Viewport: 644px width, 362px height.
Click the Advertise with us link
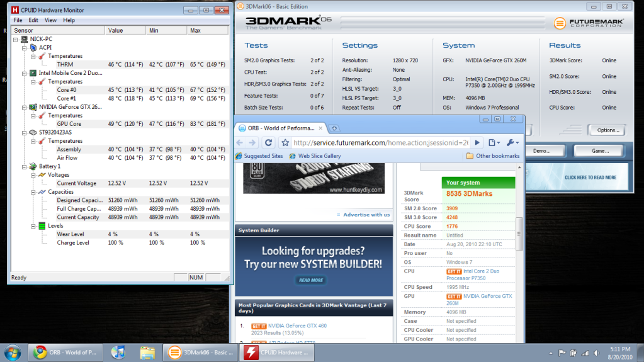(366, 215)
